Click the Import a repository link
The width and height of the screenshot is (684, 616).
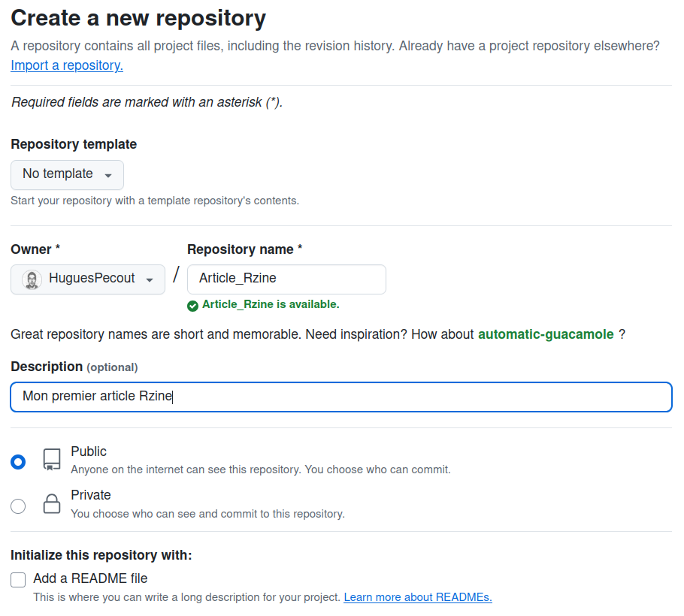(67, 65)
